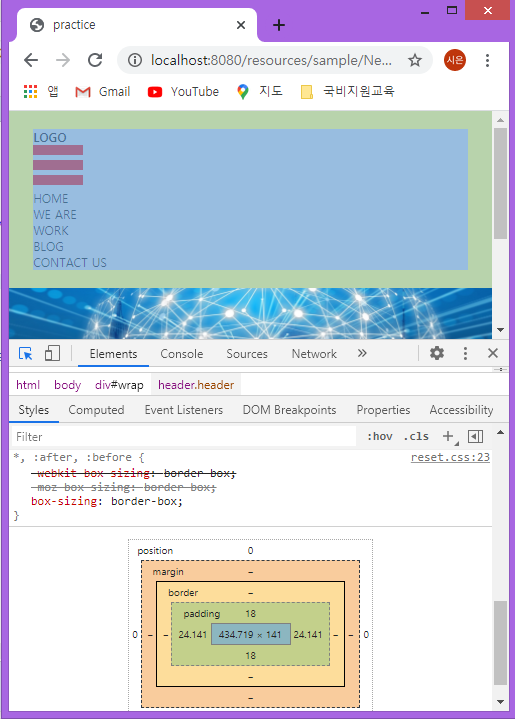Open the Gmail bookmark
515x719 pixels.
(103, 92)
